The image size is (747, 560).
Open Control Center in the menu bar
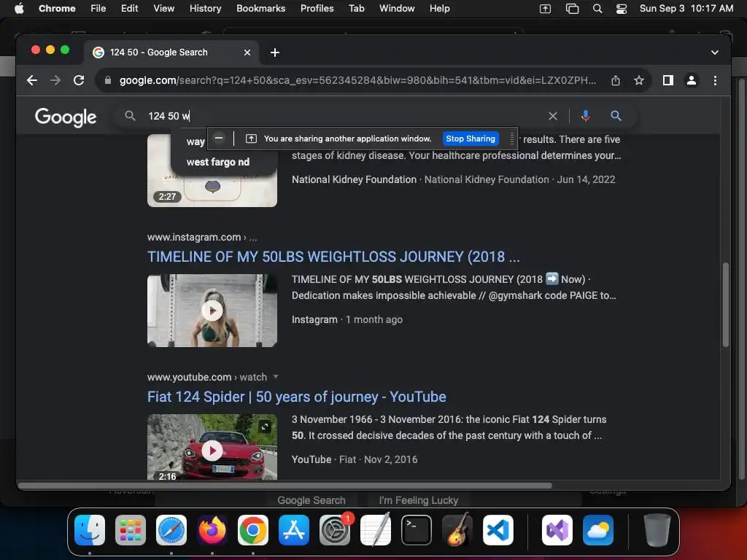tap(622, 9)
